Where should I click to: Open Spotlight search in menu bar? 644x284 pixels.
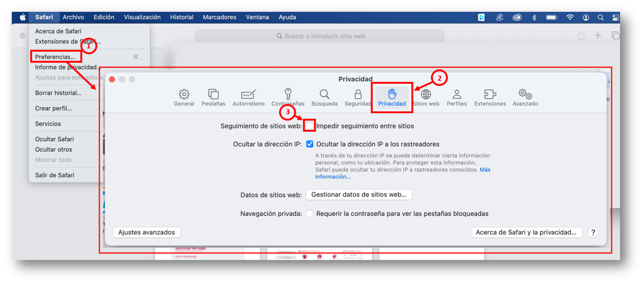(x=601, y=17)
